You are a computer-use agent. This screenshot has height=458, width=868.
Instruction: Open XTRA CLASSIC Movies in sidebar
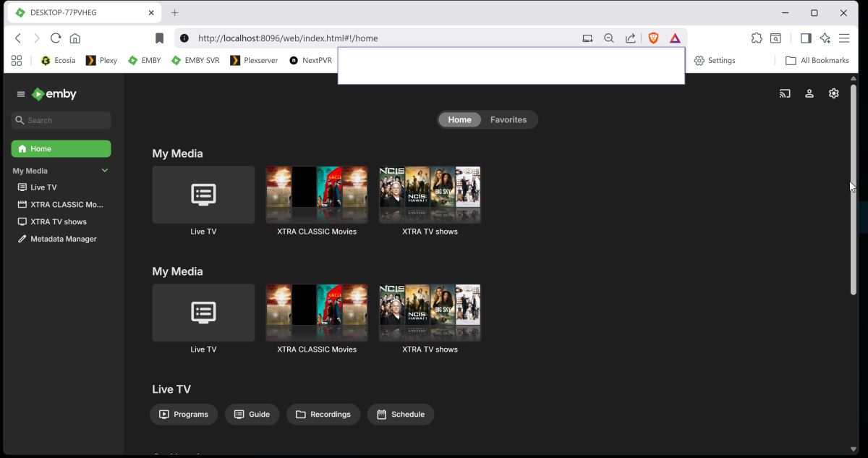pyautogui.click(x=61, y=205)
